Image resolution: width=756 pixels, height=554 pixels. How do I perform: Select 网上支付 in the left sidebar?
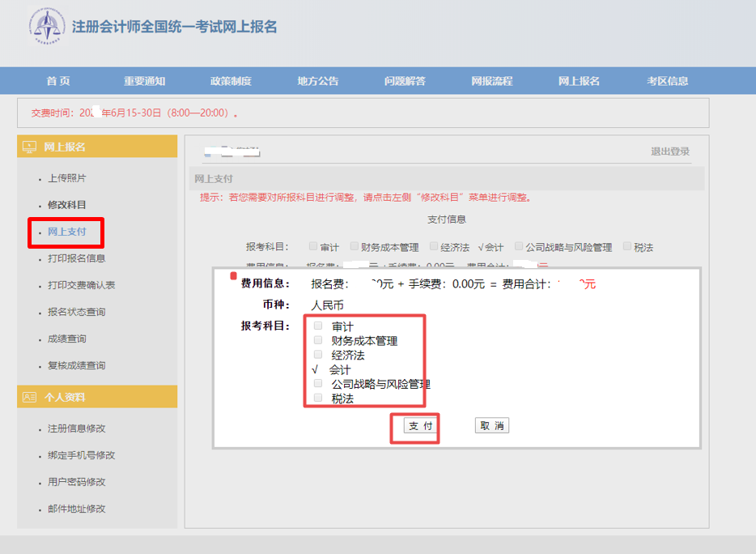click(66, 232)
